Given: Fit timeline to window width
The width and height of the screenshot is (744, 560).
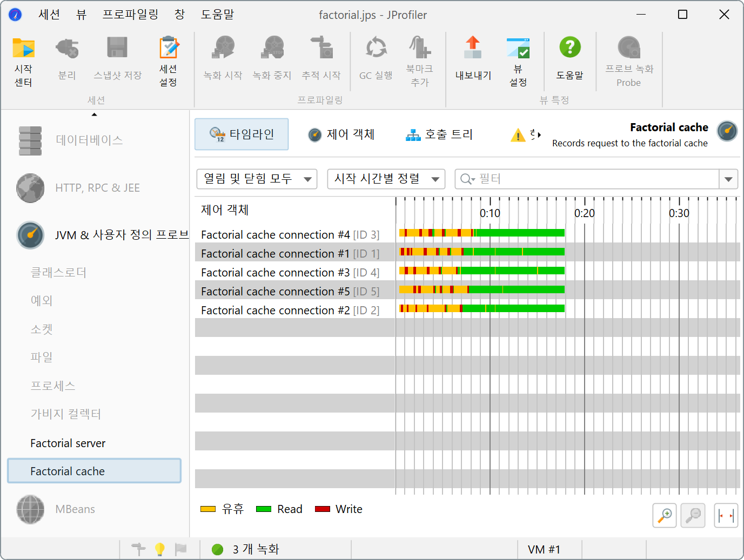Looking at the screenshot, I should [726, 516].
